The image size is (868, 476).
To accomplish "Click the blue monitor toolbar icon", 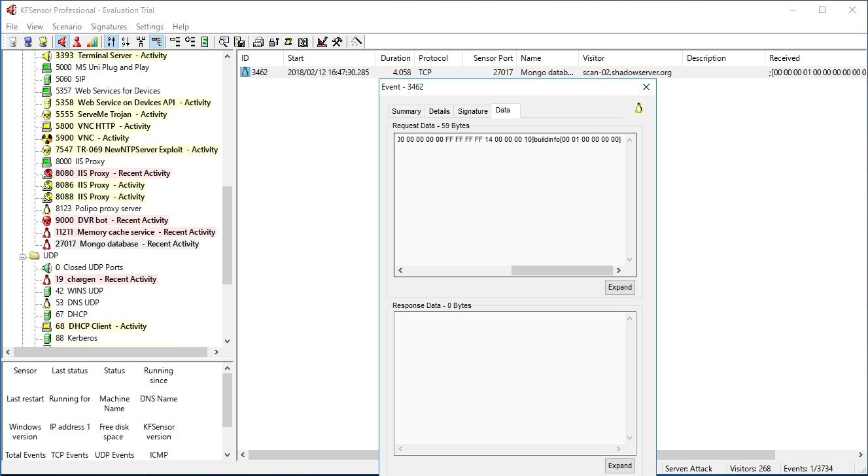I will coord(27,42).
